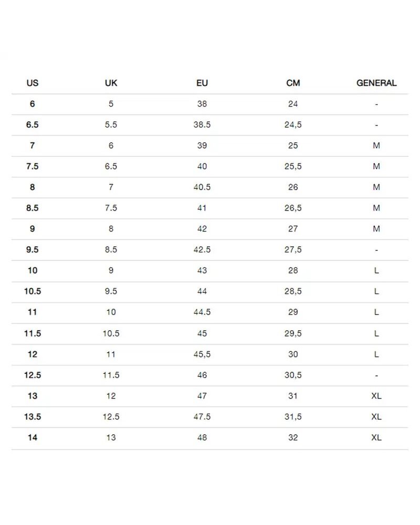Click the XL label in US 14 row
Image resolution: width=420 pixels, height=525 pixels.
376,437
